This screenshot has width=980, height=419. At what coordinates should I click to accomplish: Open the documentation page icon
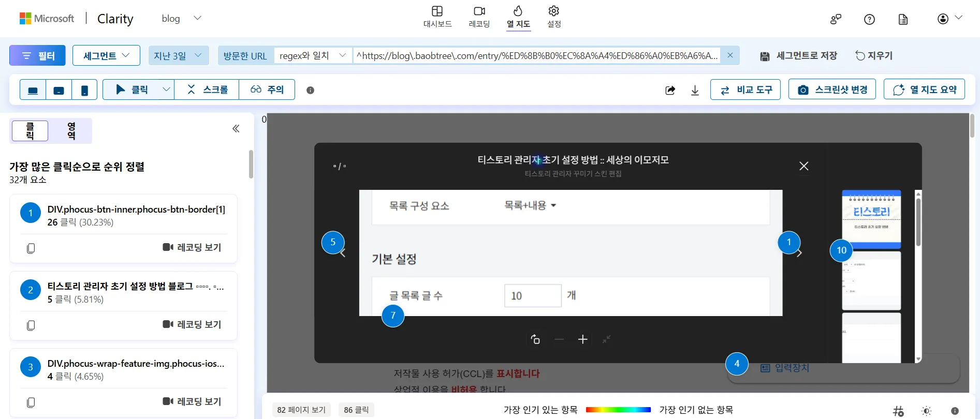tap(903, 19)
